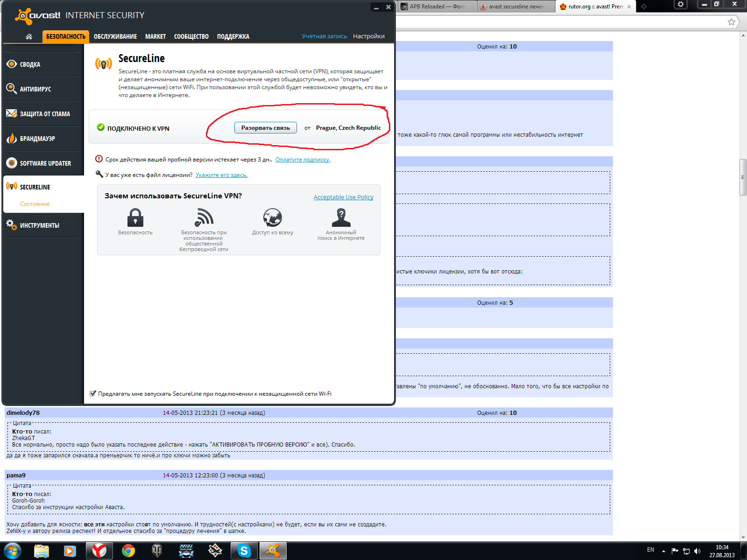Viewport: 747px width, 560px height.
Task: Switch to APB Reloaded browser tab
Action: click(437, 7)
